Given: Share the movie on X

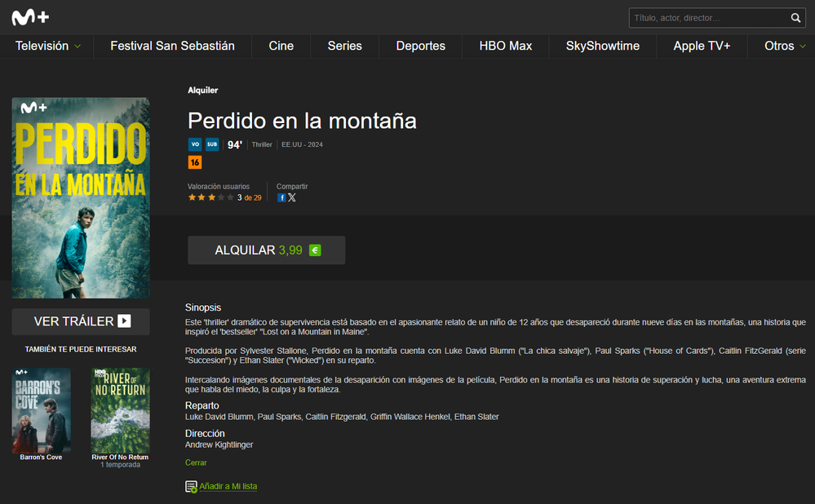Looking at the screenshot, I should (x=292, y=197).
